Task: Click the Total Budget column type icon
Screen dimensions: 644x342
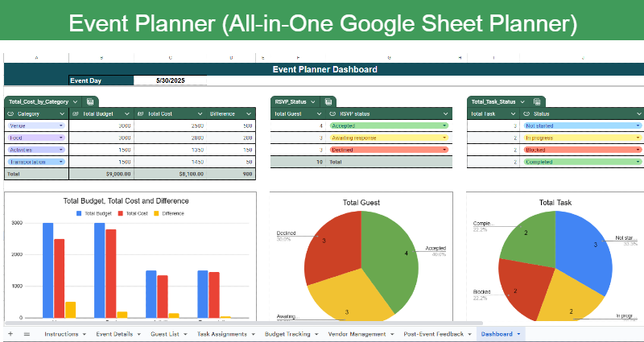Action: (76, 113)
